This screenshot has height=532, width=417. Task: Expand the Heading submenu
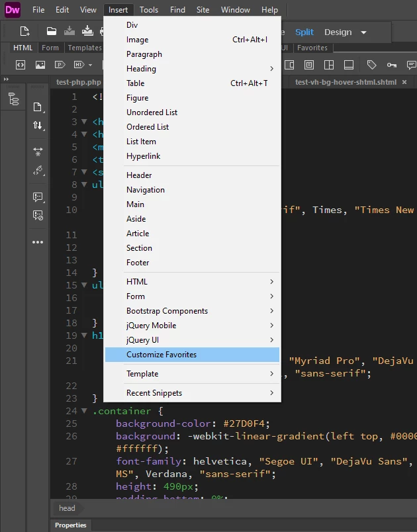(x=192, y=69)
